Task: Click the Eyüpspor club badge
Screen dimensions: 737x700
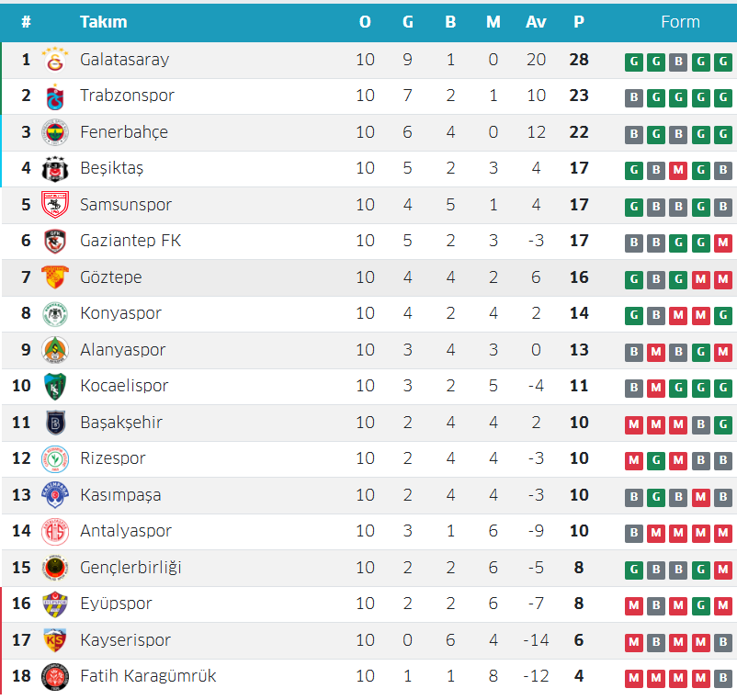Action: [x=55, y=604]
